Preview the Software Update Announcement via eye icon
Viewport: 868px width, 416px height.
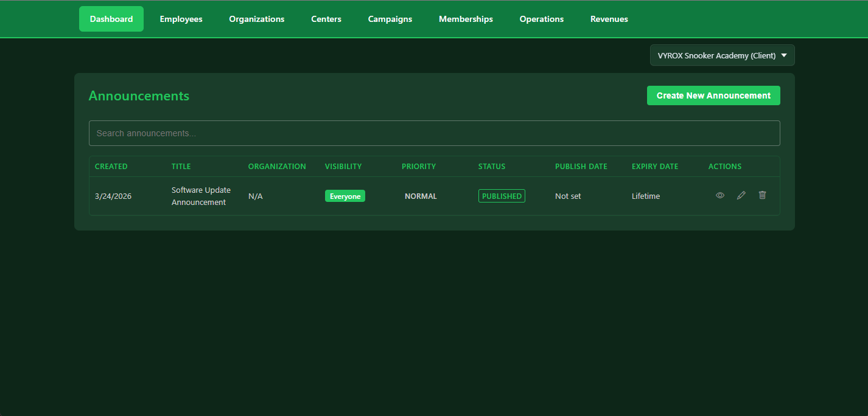(x=720, y=195)
